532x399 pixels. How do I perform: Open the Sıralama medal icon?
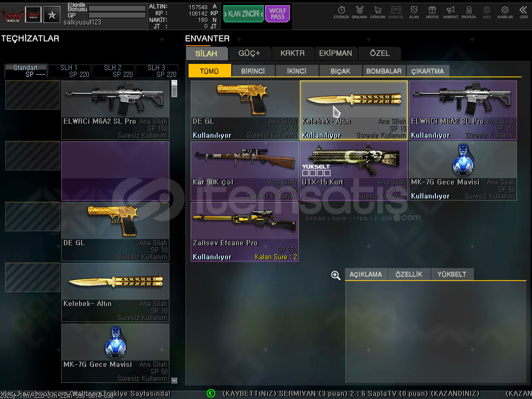(359, 11)
